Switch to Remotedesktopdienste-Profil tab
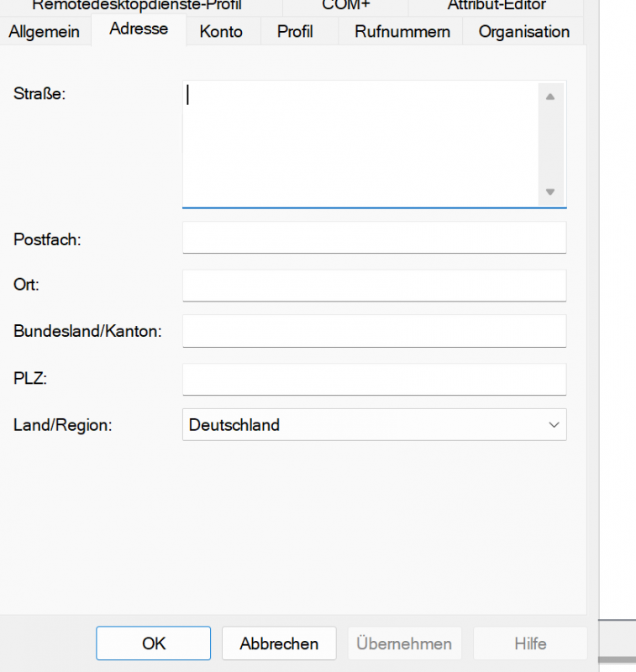This screenshot has width=636, height=672. coord(136,6)
